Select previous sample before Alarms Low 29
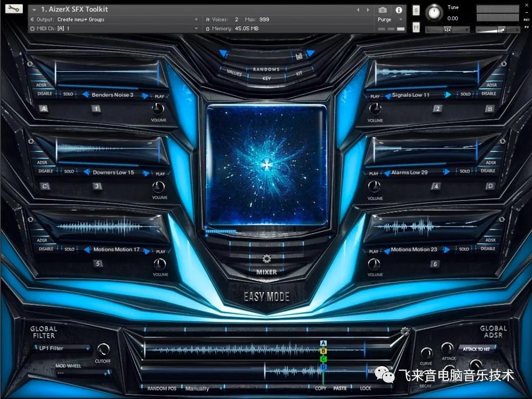 (387, 173)
